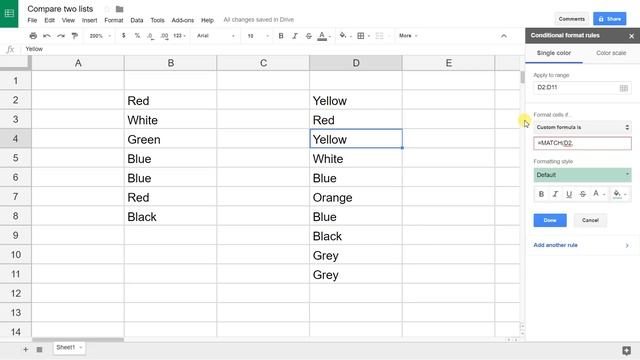The image size is (640, 360).
Task: Click the add sheet plus icon
Action: [x=26, y=349]
